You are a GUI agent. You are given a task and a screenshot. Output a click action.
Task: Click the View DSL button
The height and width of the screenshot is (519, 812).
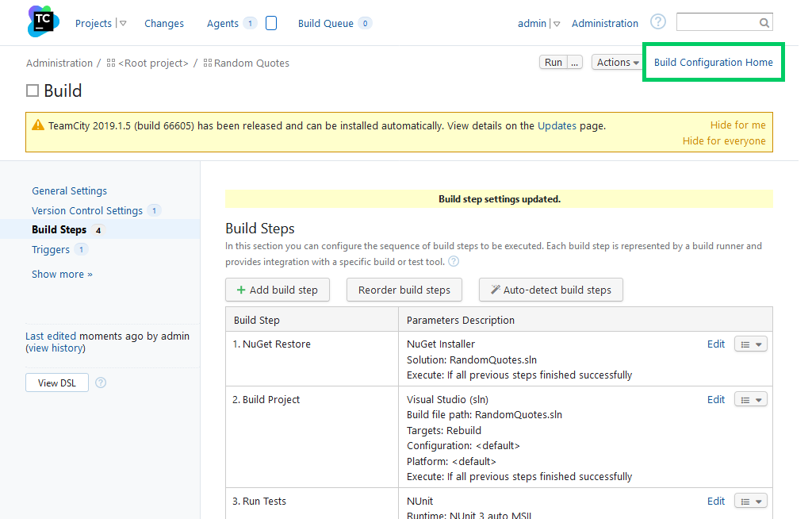pyautogui.click(x=57, y=383)
